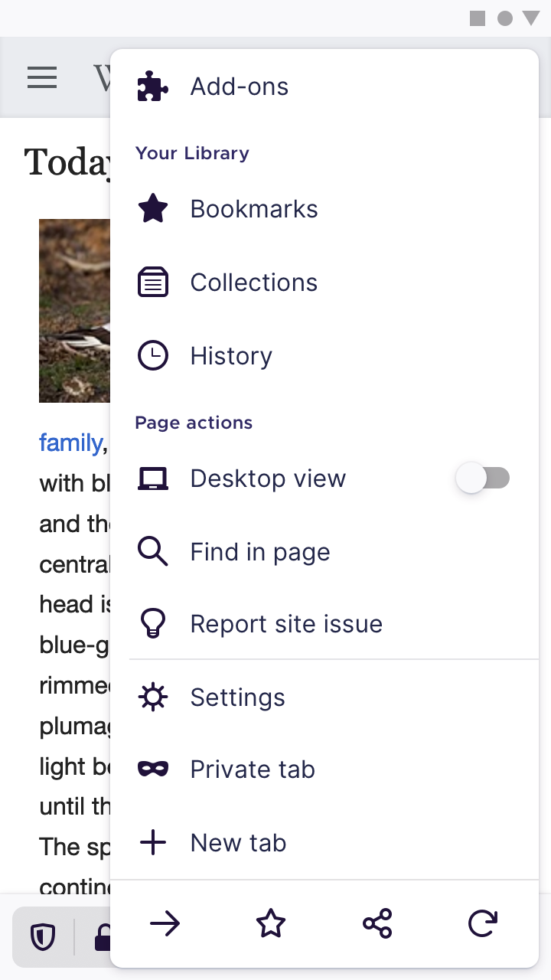The width and height of the screenshot is (551, 980).
Task: Tap the share icon
Action: point(377,924)
